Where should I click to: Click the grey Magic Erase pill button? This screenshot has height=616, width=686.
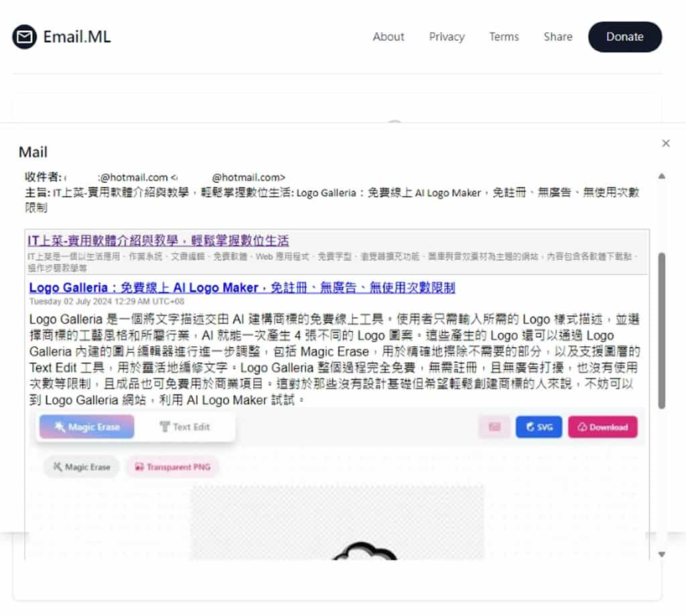point(81,467)
